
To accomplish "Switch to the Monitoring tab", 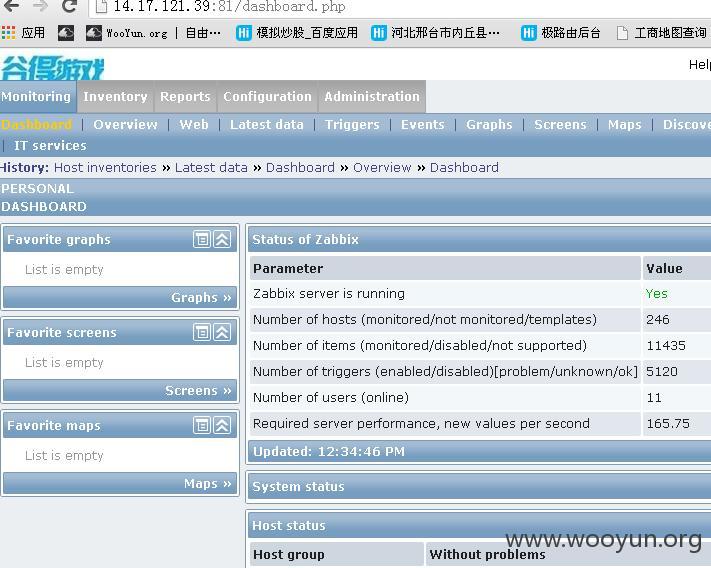I will 36,97.
